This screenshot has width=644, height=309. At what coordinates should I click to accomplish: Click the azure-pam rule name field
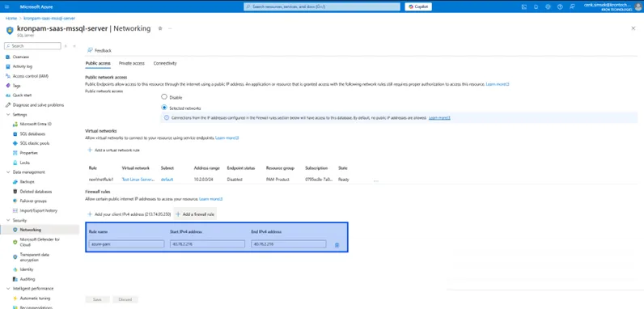pyautogui.click(x=126, y=244)
